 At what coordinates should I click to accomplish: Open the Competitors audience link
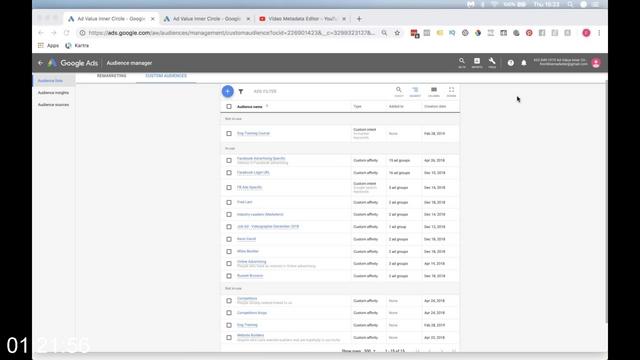(x=247, y=298)
